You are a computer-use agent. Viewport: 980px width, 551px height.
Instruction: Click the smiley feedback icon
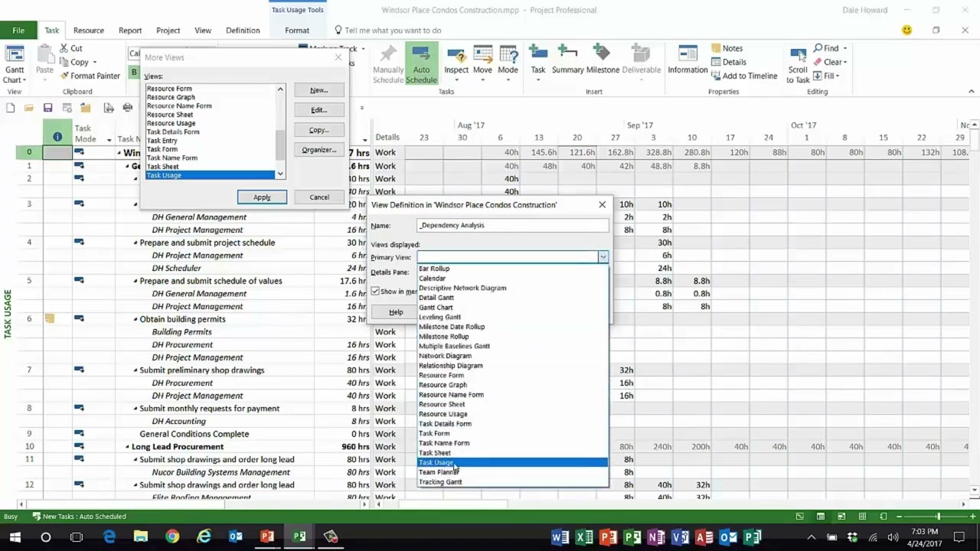coord(907,30)
